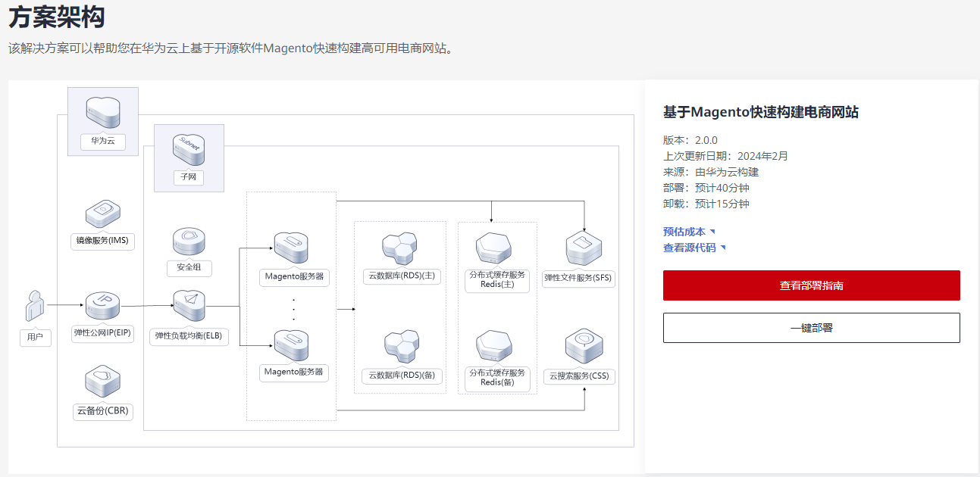Click the 云搜索服务(CSS) label
980x477 pixels.
pyautogui.click(x=579, y=376)
